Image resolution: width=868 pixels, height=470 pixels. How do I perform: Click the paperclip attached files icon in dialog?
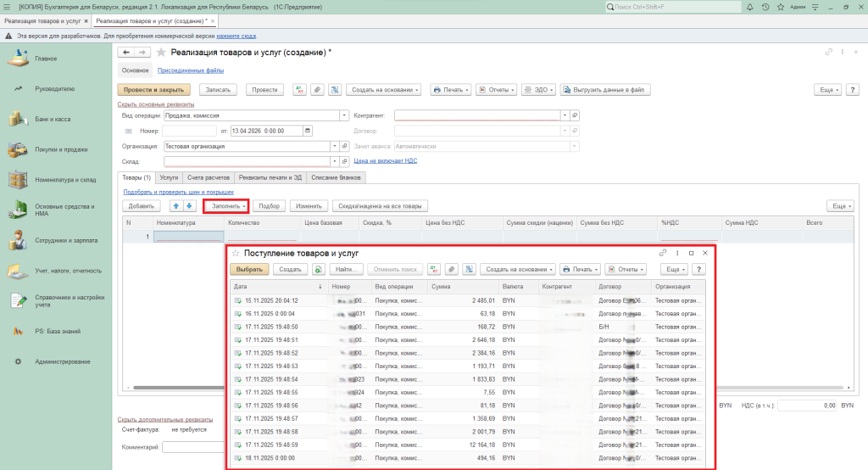[x=452, y=269]
